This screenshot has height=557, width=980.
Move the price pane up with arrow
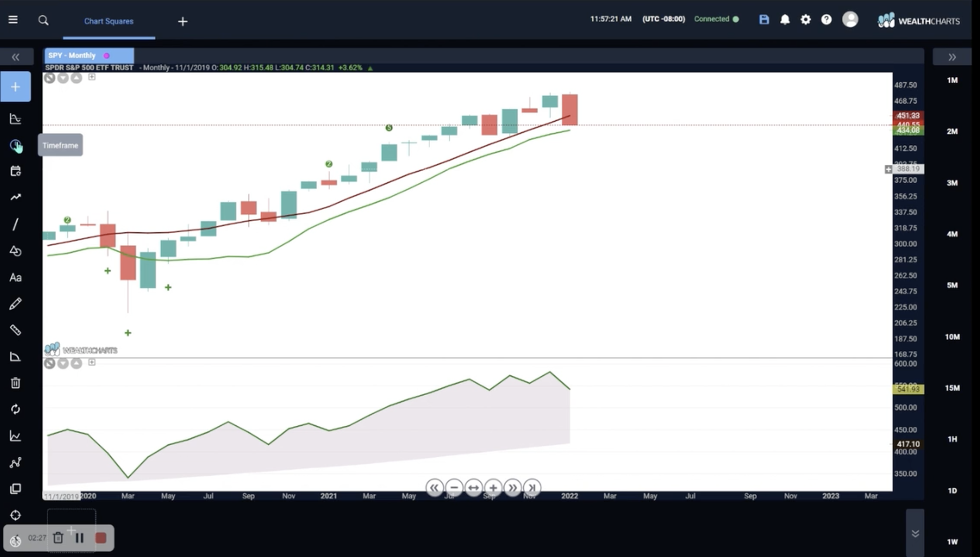point(77,78)
